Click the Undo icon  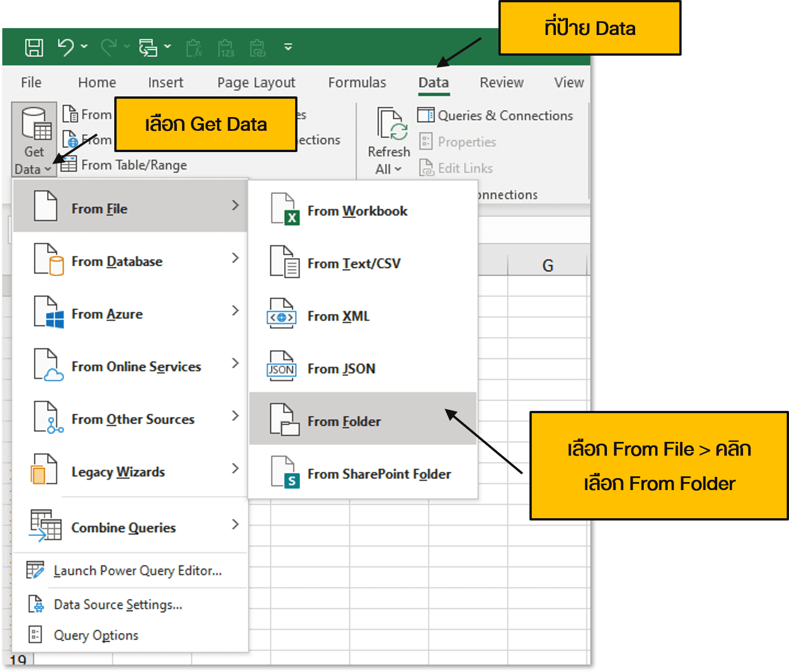66,47
